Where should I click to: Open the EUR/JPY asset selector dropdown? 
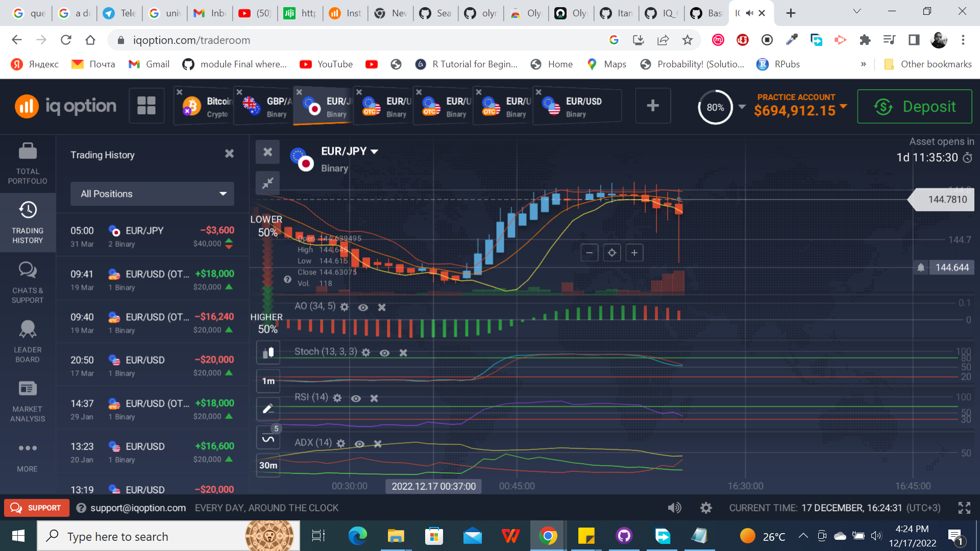tap(375, 151)
